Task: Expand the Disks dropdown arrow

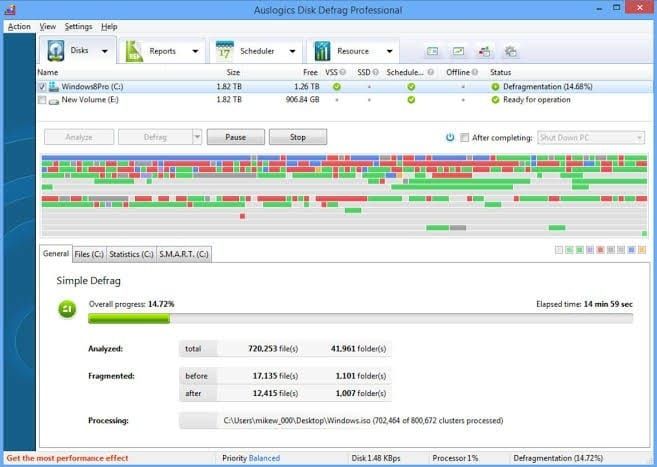Action: click(x=104, y=51)
